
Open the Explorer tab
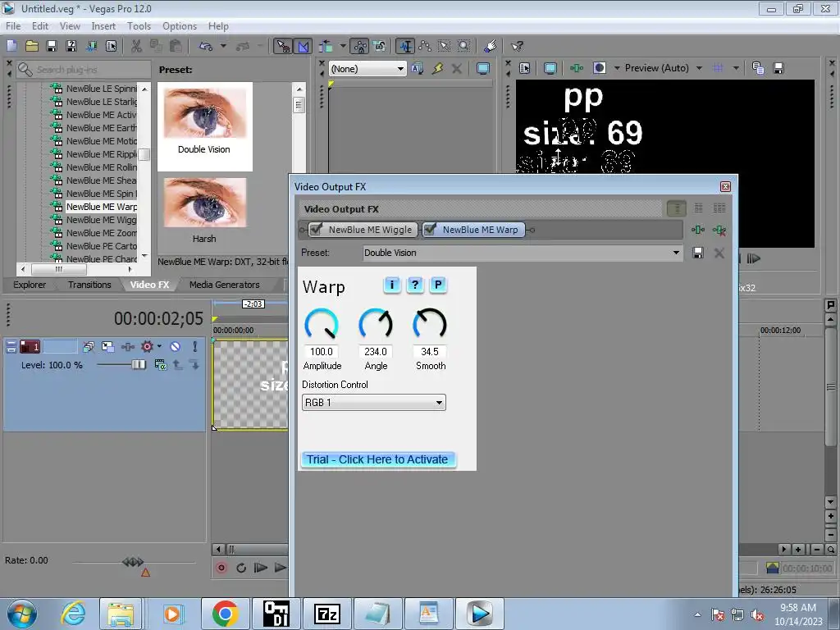[30, 285]
